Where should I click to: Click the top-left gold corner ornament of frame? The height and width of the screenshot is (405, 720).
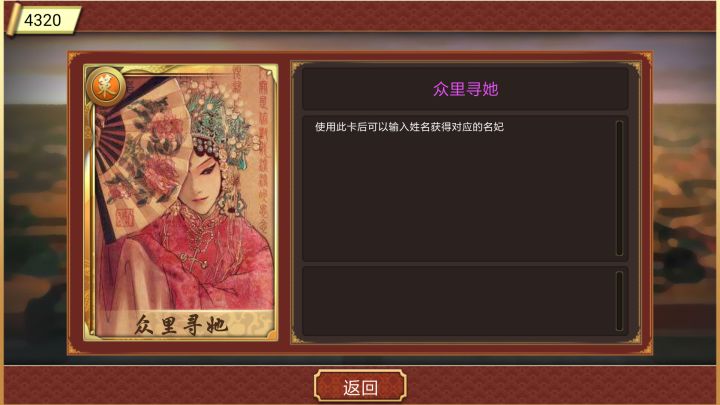(x=76, y=59)
